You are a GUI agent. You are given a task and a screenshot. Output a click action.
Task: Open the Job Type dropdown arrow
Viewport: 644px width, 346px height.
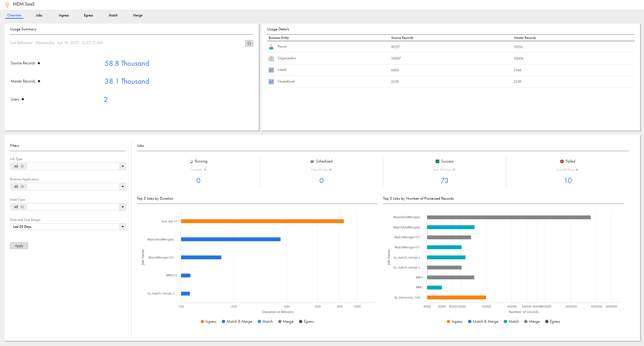(123, 166)
